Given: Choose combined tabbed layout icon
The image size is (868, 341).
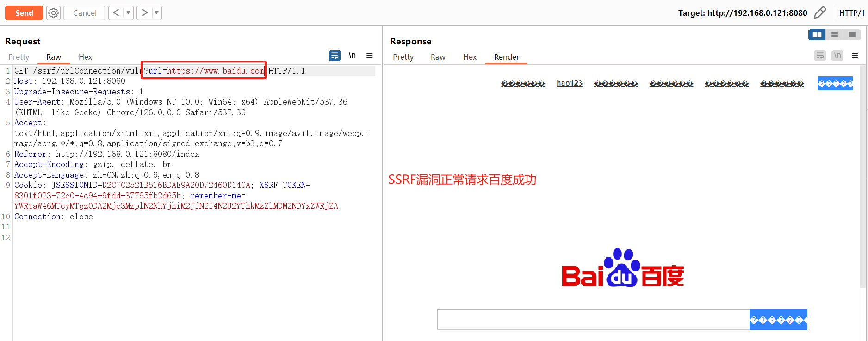Looking at the screenshot, I should click(x=852, y=35).
